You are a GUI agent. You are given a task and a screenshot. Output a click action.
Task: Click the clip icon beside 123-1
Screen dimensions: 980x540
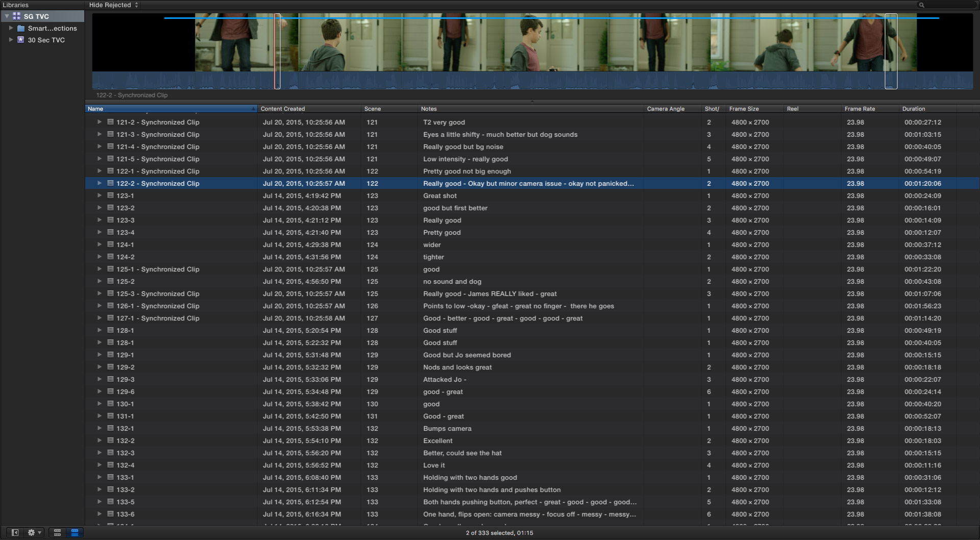pyautogui.click(x=110, y=195)
